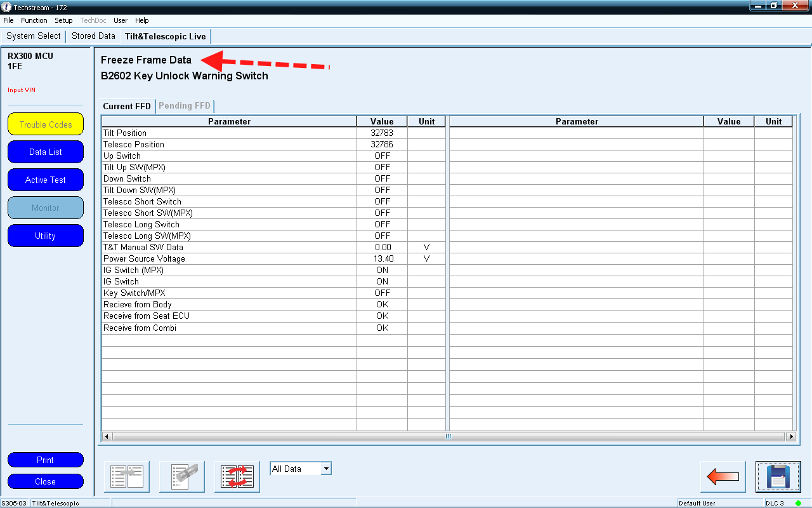Select the Tilt&Telescopic Live tab
Screen dimensions: 812x508
click(x=166, y=37)
